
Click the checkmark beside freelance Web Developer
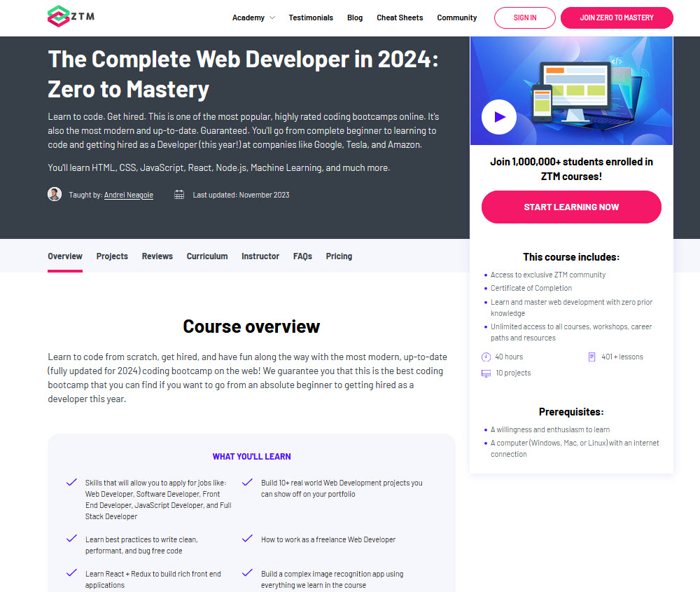247,538
